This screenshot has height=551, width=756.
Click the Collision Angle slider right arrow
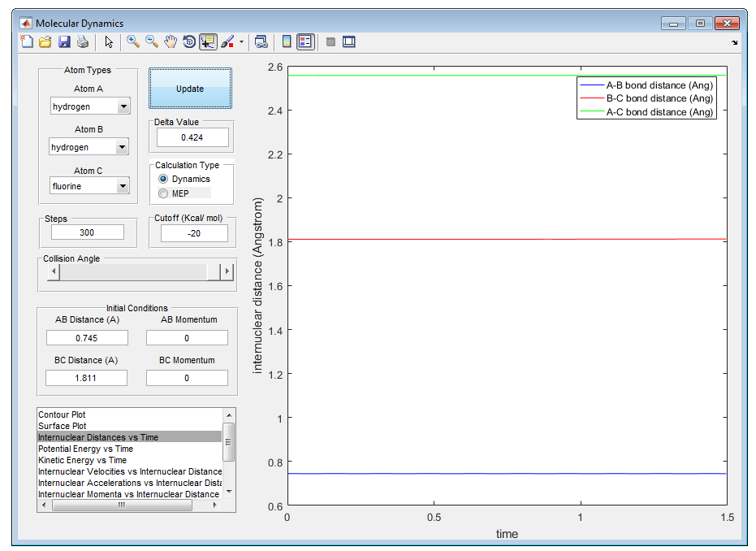coord(227,271)
